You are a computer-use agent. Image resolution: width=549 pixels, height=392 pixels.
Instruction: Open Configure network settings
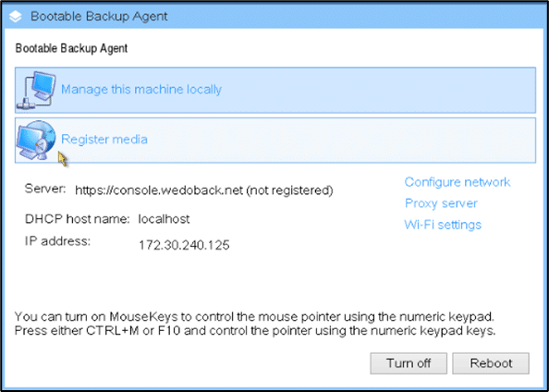coord(457,182)
